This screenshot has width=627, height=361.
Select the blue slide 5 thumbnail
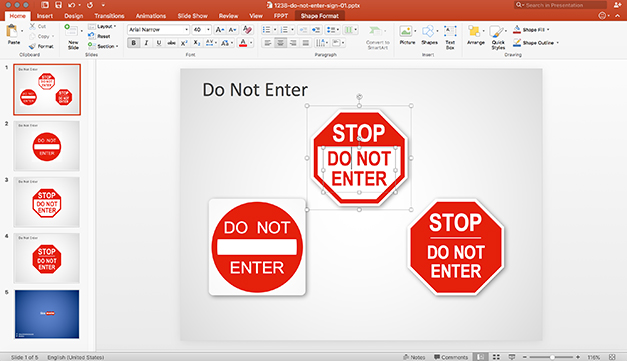[47, 314]
